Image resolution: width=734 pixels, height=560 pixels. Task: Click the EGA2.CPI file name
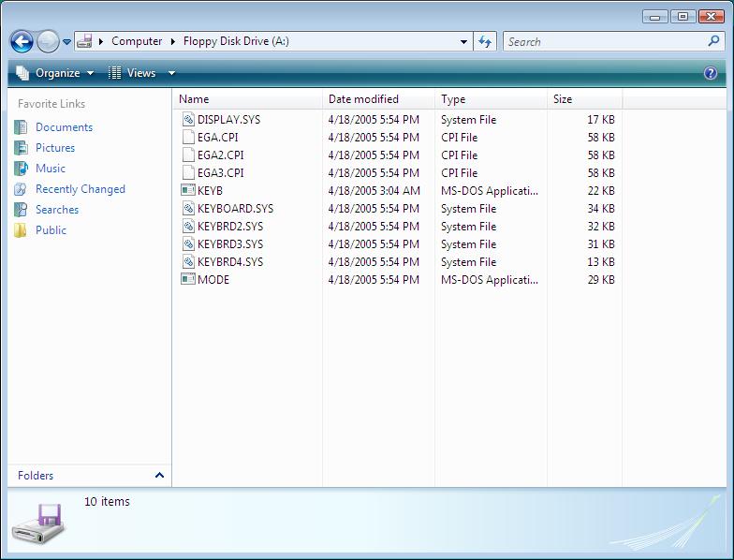221,155
